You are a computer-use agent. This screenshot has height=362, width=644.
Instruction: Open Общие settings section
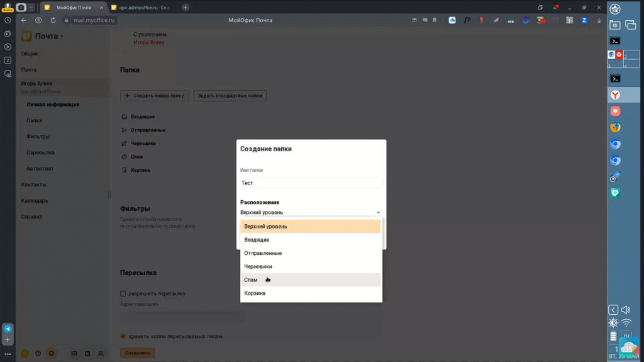(x=29, y=54)
